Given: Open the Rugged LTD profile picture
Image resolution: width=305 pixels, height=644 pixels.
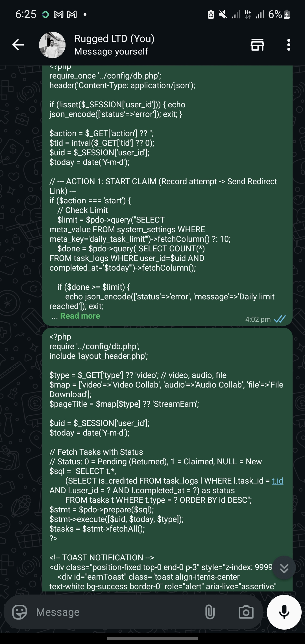Looking at the screenshot, I should click(x=52, y=45).
